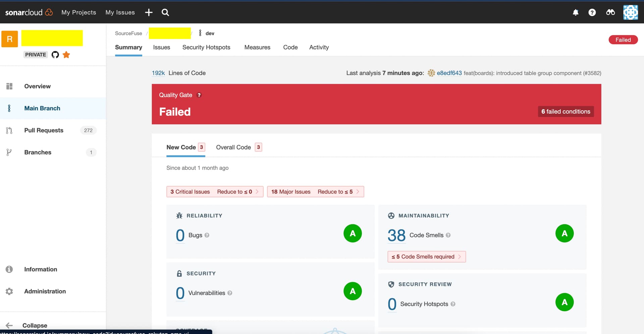Open My Projects in top navigation
Viewport: 644px width, 334px height.
(79, 12)
